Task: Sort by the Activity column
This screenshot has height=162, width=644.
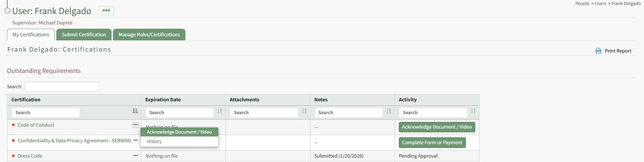Action: (473, 111)
